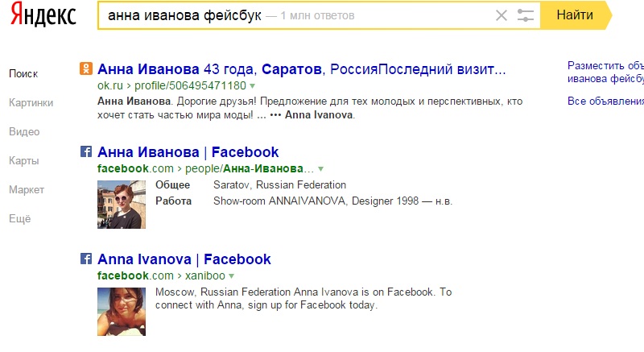Click snippet starting Moscow, Russian Federation Anna Ivanova
The height and width of the screenshot is (352, 644).
(303, 299)
